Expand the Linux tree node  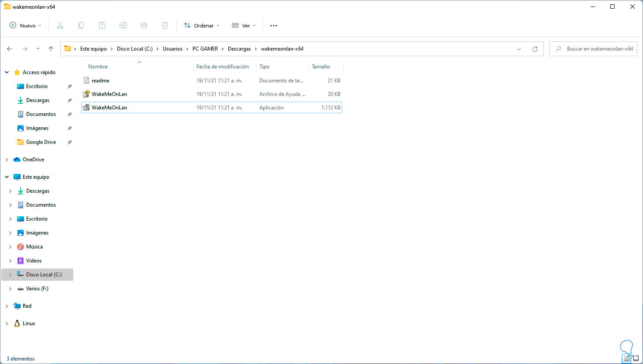[7, 323]
